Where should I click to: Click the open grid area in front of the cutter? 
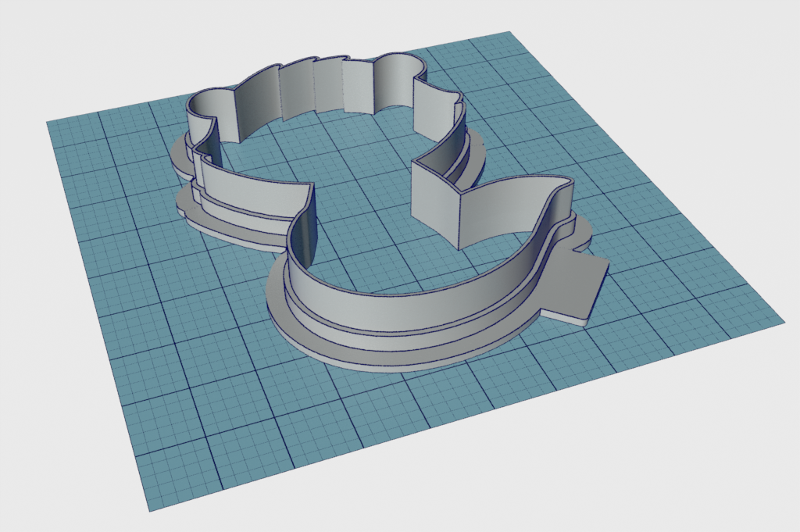tap(352, 437)
